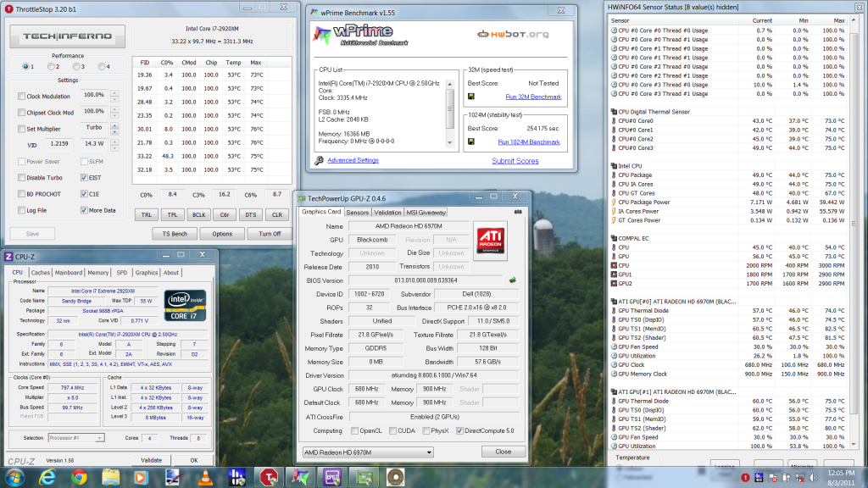
Task: Enable the Set Multiplier checkbox
Action: (21, 129)
